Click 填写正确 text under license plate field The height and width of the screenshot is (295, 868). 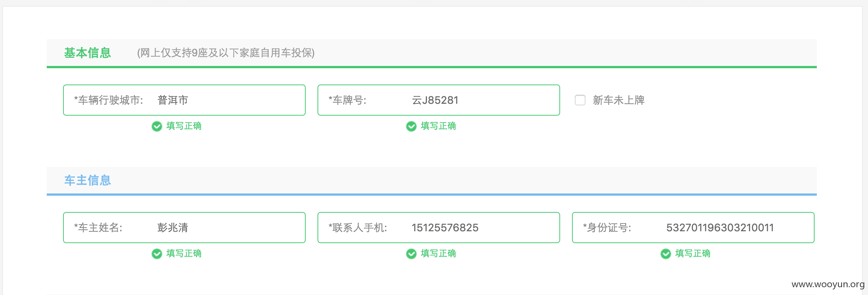coord(438,126)
